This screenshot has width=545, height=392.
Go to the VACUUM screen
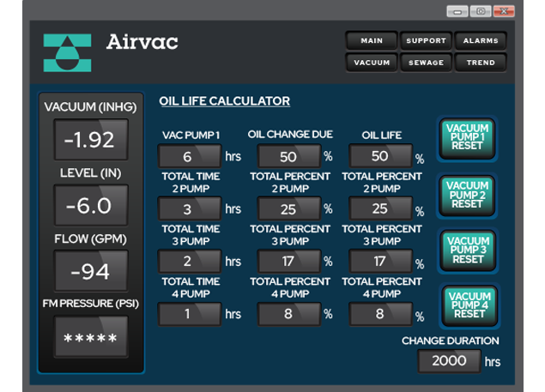(x=371, y=62)
